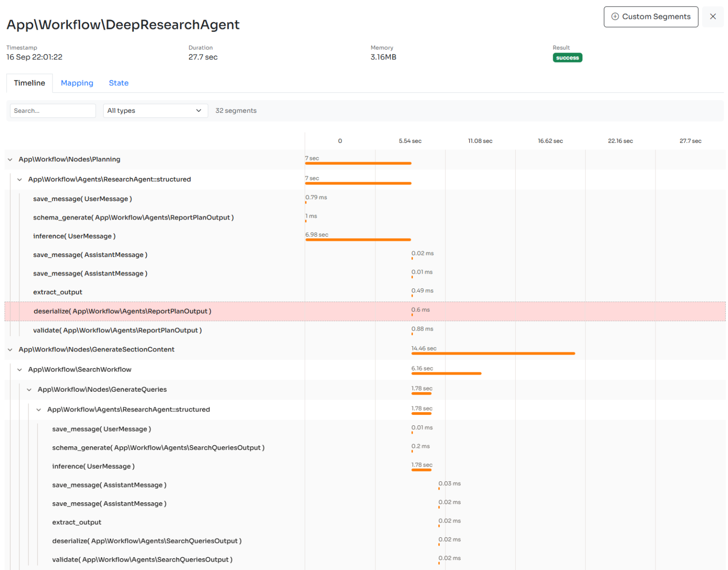The width and height of the screenshot is (728, 570).
Task: Collapse the App\Workflow\Nodes\Planning node
Action: pyautogui.click(x=9, y=159)
